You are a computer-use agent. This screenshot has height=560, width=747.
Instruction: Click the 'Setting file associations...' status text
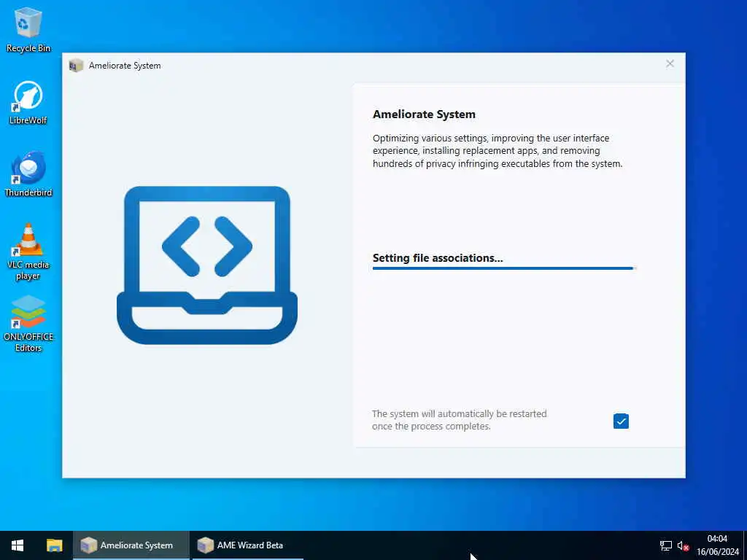pos(438,257)
